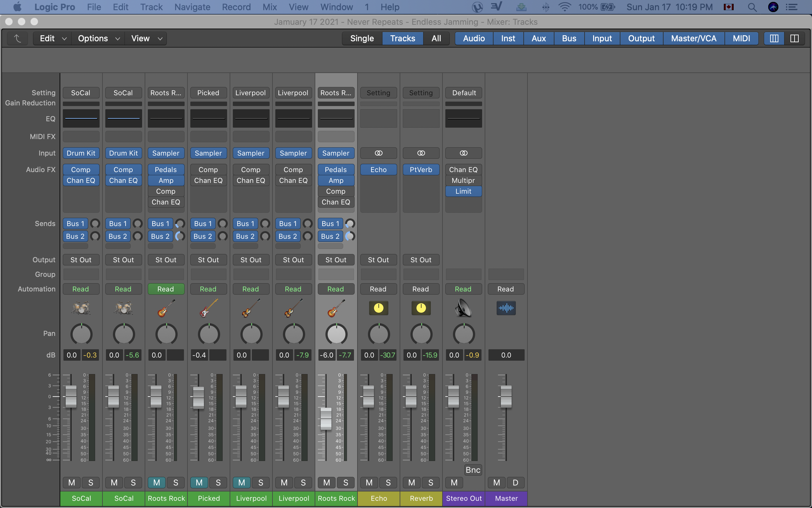Open Picked setting menu
This screenshot has width=812, height=508.
pyautogui.click(x=208, y=93)
